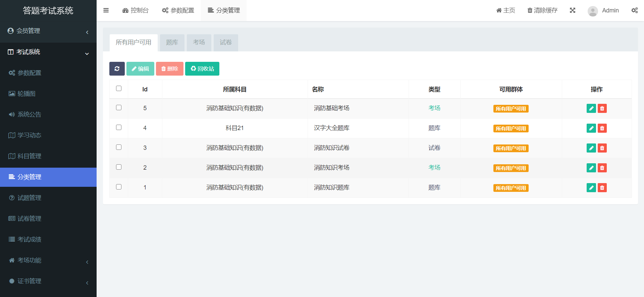Collapse the 考试系统 sidebar menu
The image size is (644, 297).
[48, 52]
